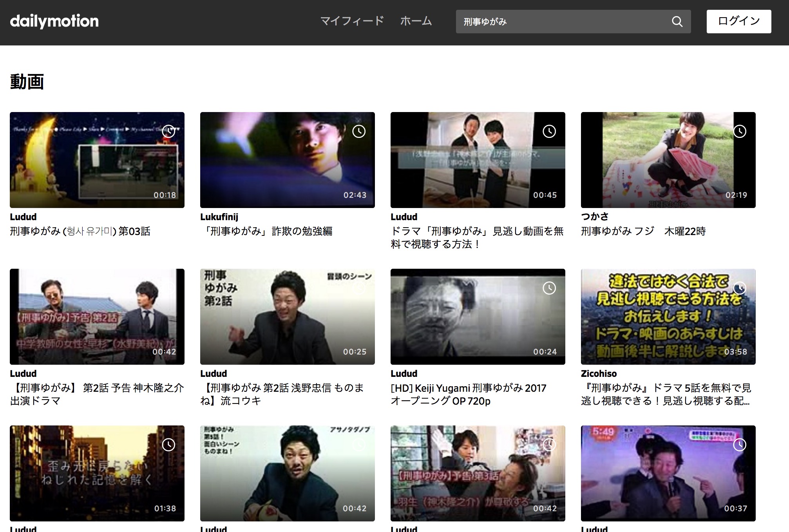
Task: Open Ludud channel under 見逃し動画 video
Action: 404,217
